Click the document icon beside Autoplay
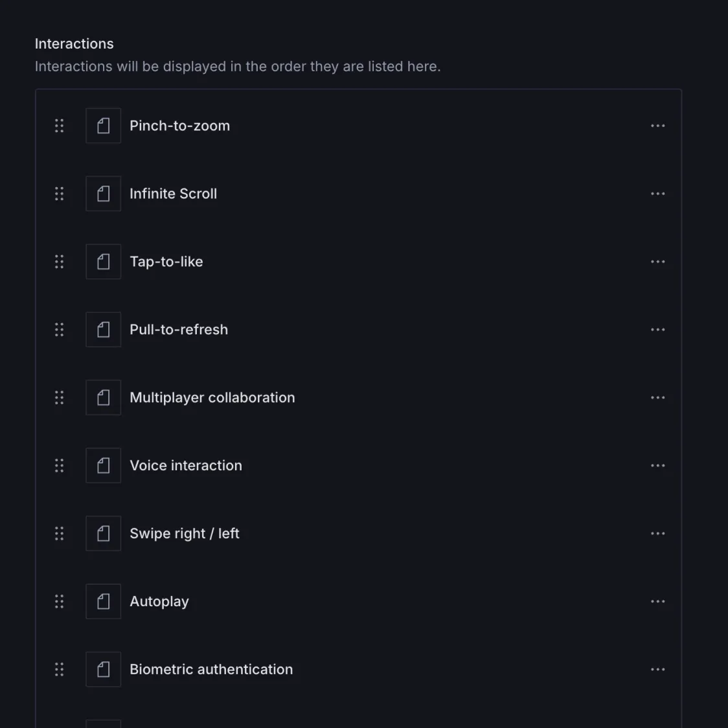 (104, 602)
